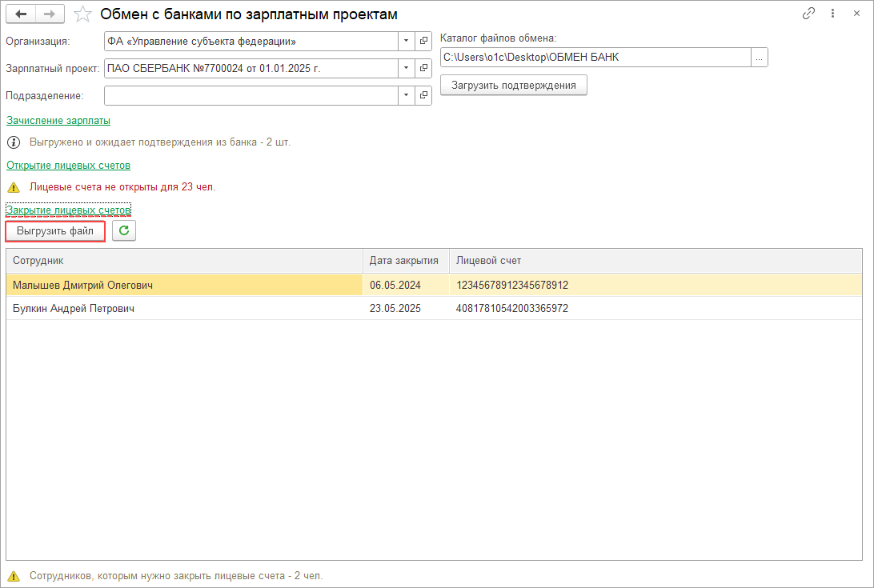Open the three-dot more options menu
This screenshot has width=874, height=588.
coord(833,14)
